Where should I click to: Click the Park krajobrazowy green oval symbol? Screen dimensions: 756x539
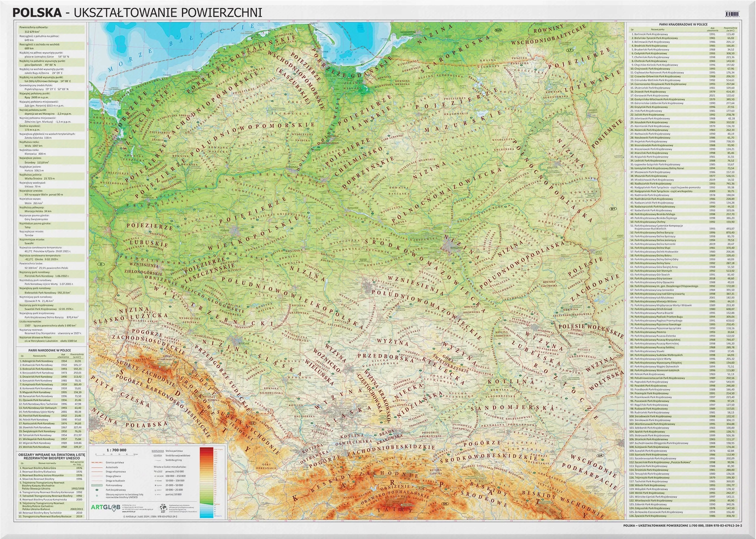[x=97, y=490]
